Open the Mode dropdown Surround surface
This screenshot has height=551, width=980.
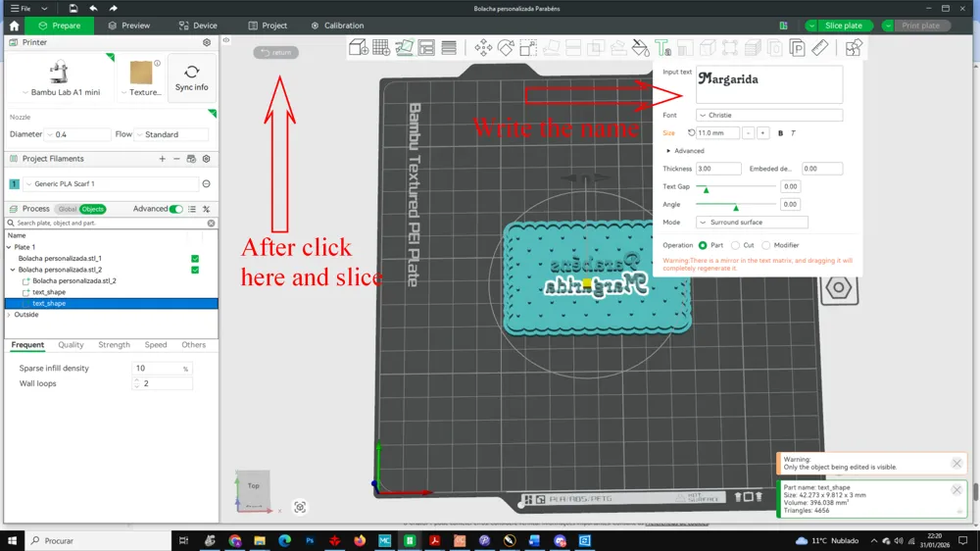[x=752, y=222]
